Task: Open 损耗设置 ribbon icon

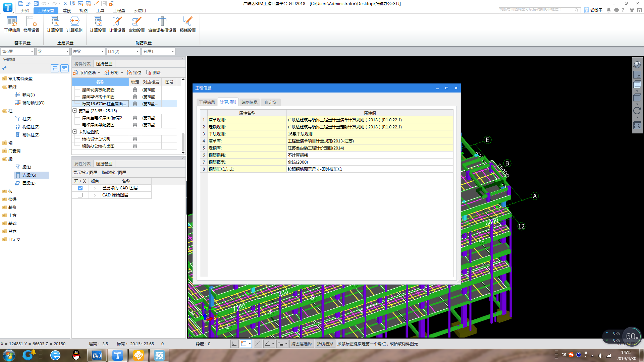Action: [x=188, y=24]
